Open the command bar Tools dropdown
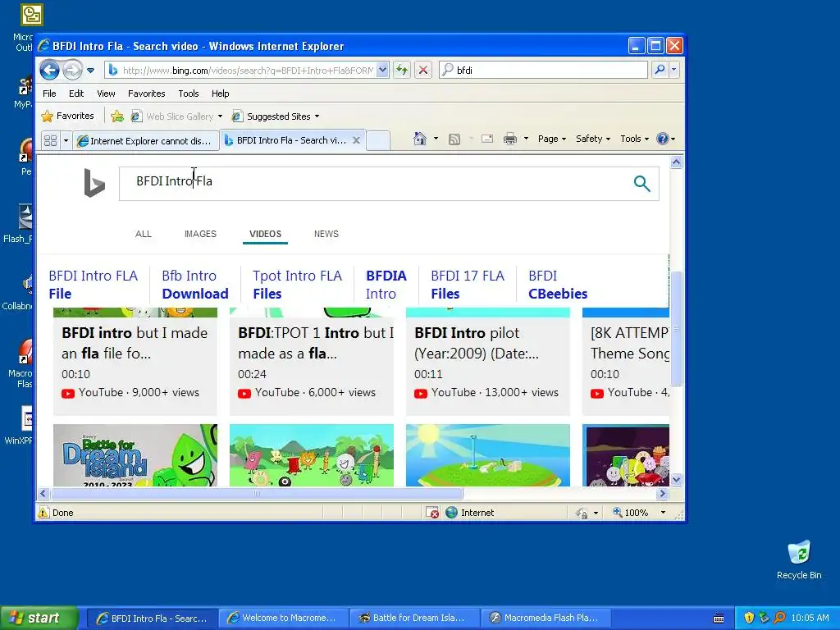 tap(634, 139)
